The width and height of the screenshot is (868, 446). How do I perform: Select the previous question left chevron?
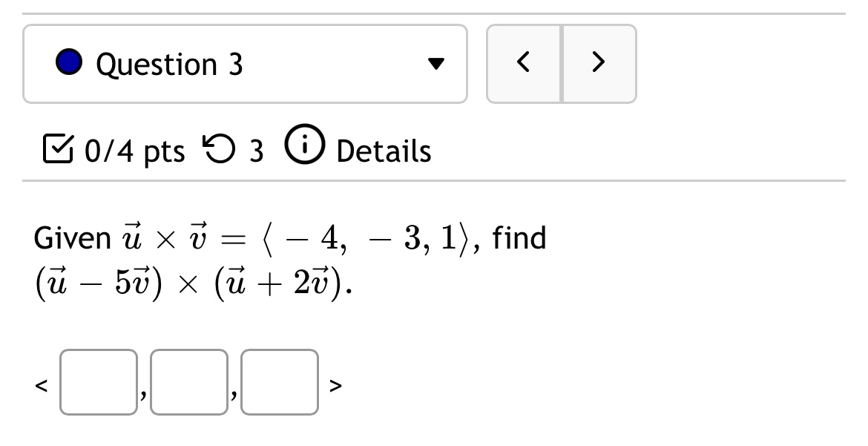523,63
